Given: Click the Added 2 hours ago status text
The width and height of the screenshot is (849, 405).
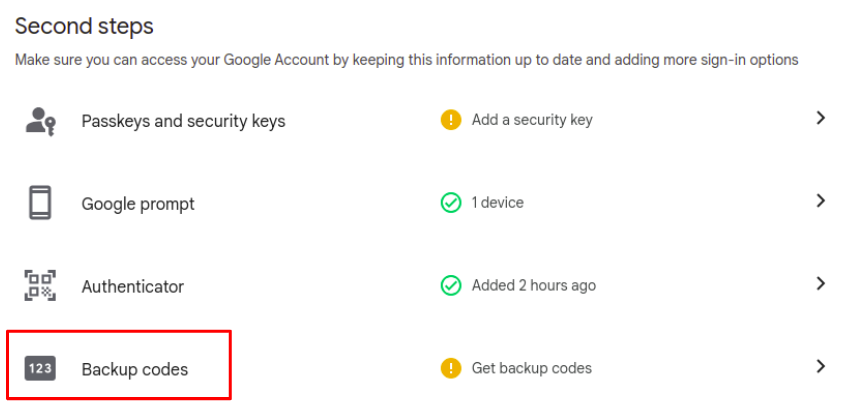Looking at the screenshot, I should [534, 285].
